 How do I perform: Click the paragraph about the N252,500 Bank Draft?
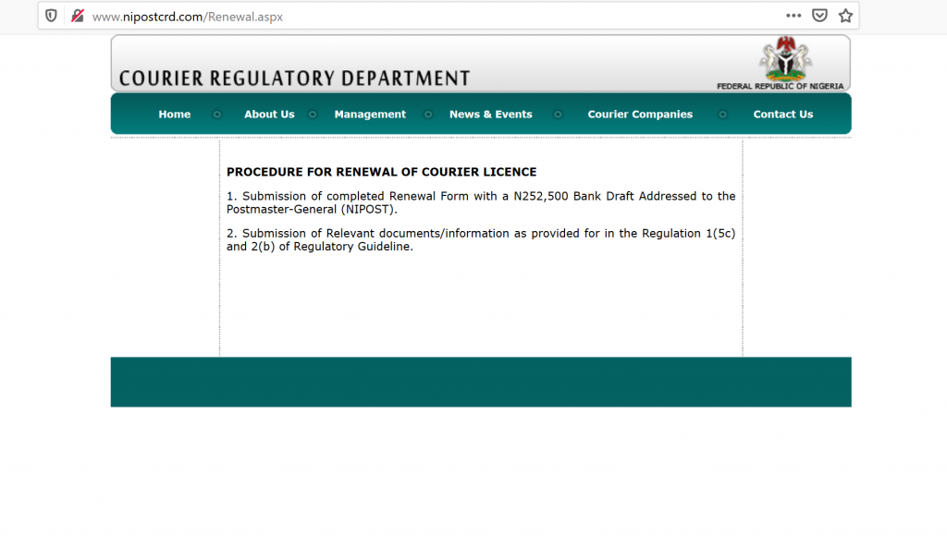(481, 202)
